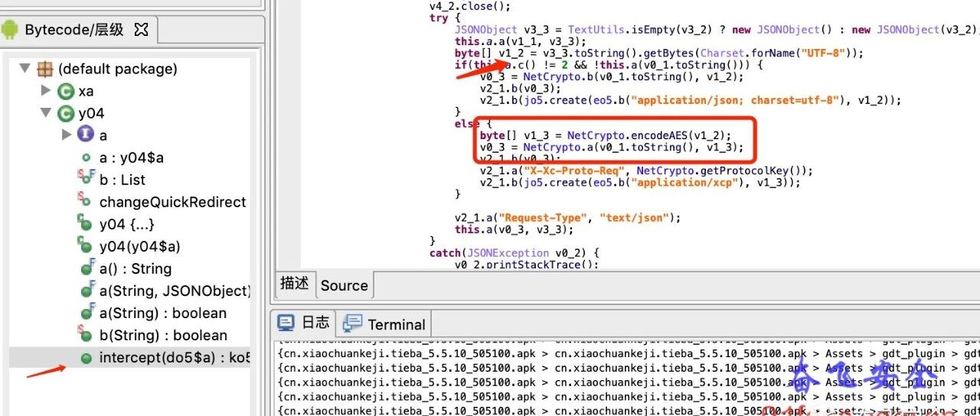Click field icon of a : y04$a
This screenshot has height=416, width=980.
pyautogui.click(x=87, y=158)
